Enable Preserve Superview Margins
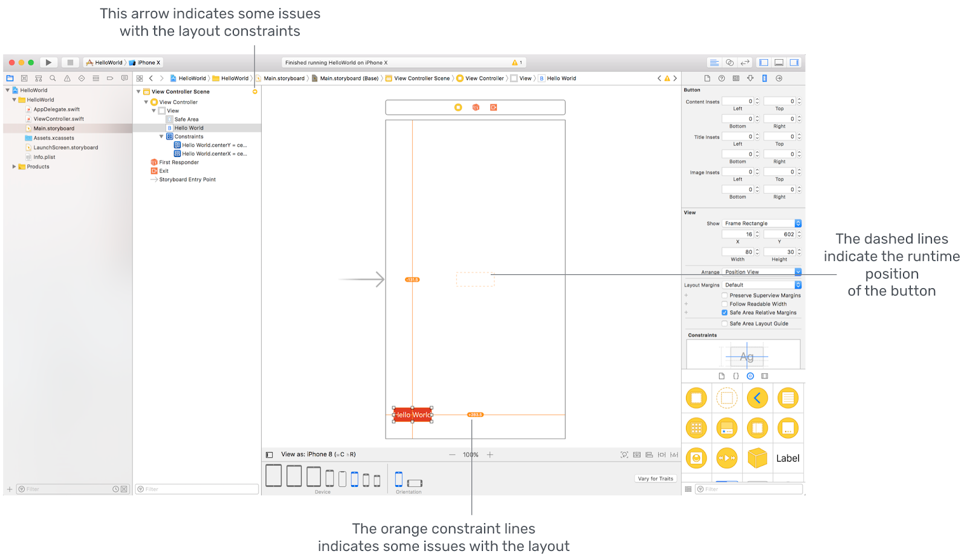The width and height of the screenshot is (967, 560). [x=725, y=295]
